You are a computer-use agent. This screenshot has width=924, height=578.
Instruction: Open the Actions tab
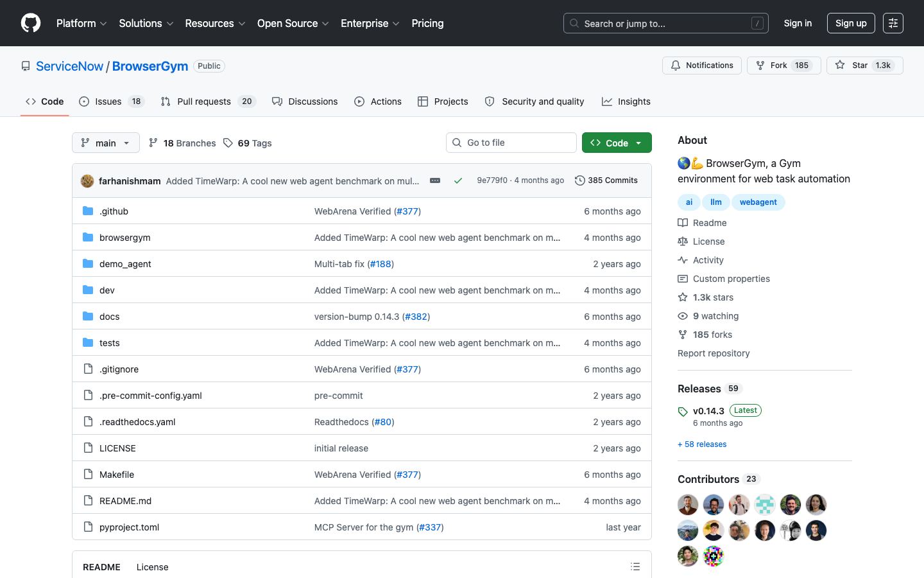point(378,101)
